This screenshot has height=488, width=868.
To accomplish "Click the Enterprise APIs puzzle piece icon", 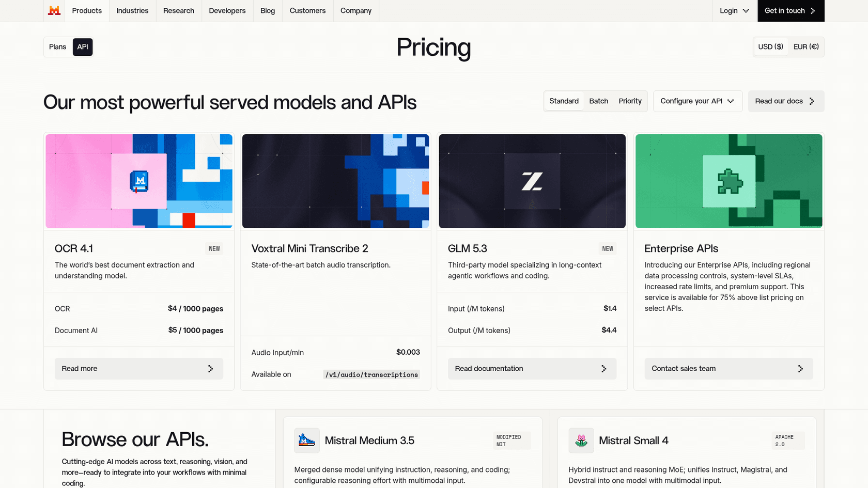I will pyautogui.click(x=730, y=181).
